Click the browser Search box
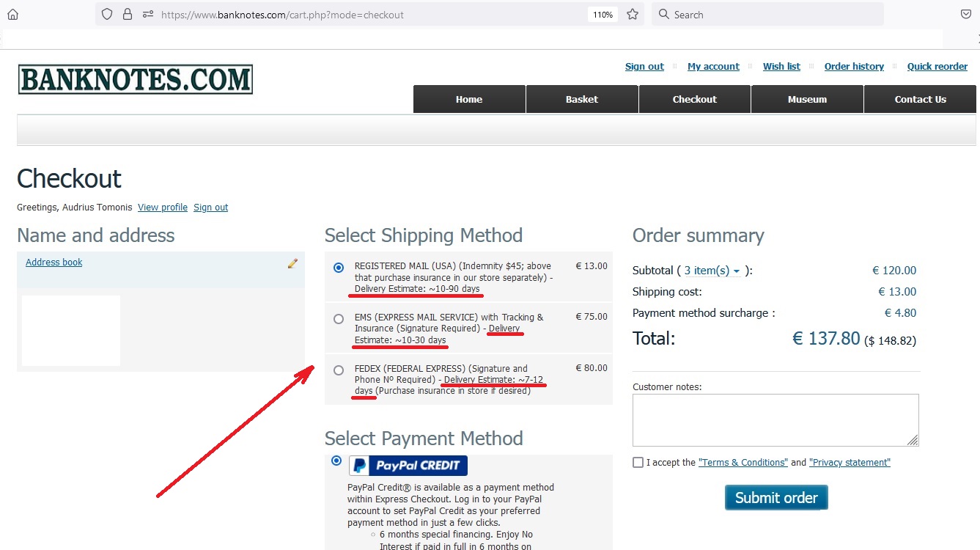Image resolution: width=980 pixels, height=550 pixels. click(767, 14)
